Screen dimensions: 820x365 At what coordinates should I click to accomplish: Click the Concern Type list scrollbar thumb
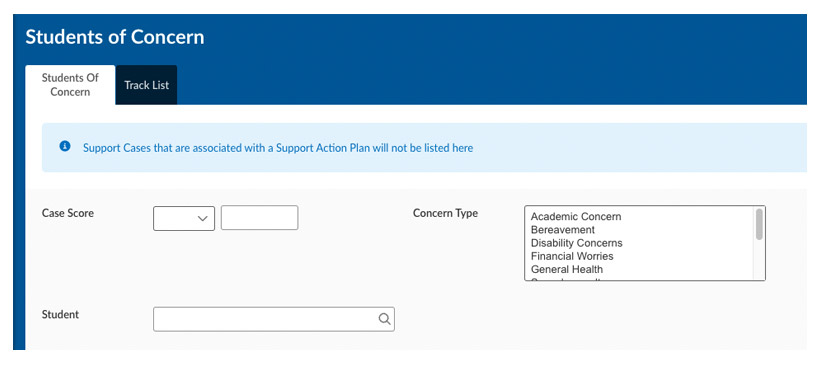(x=759, y=224)
